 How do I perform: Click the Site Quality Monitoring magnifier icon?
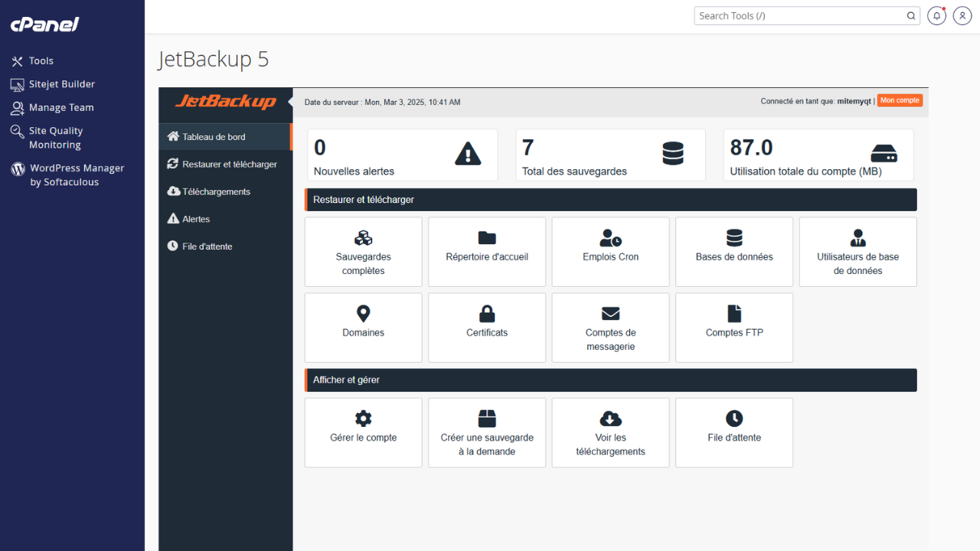click(17, 132)
